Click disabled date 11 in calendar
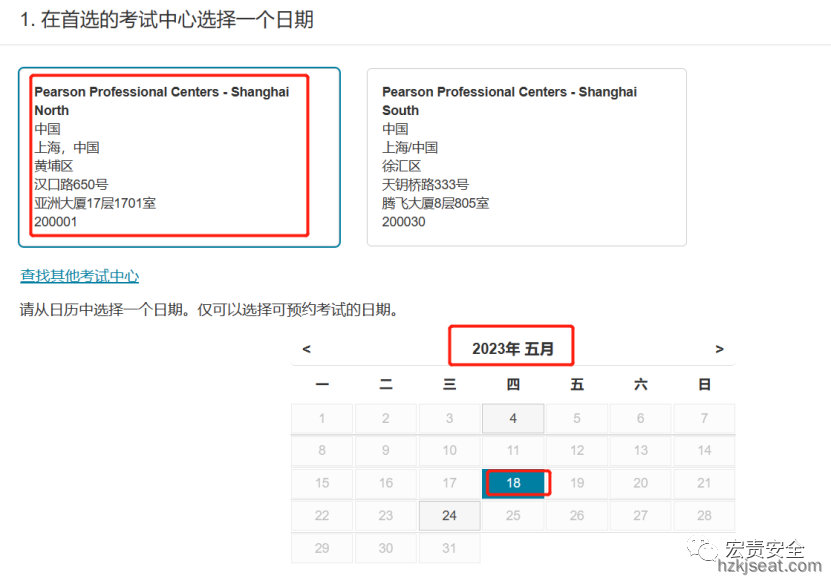This screenshot has width=831, height=585. 513,450
